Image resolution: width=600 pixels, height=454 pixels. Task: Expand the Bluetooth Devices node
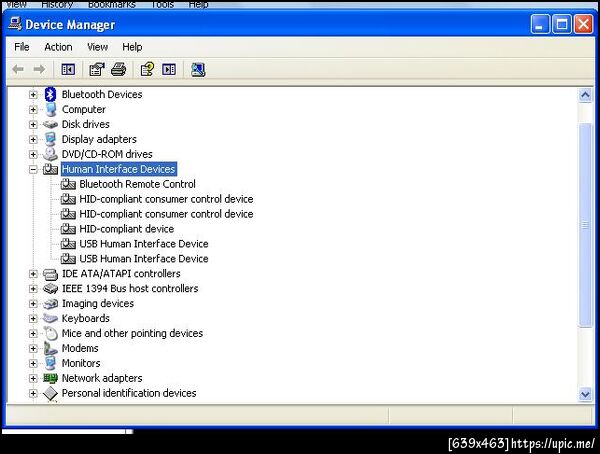(33, 94)
